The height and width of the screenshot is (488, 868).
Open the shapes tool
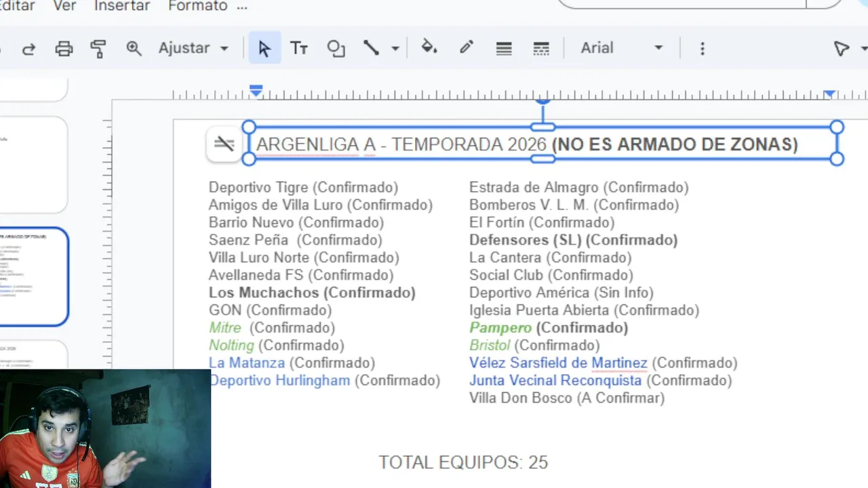(x=336, y=48)
